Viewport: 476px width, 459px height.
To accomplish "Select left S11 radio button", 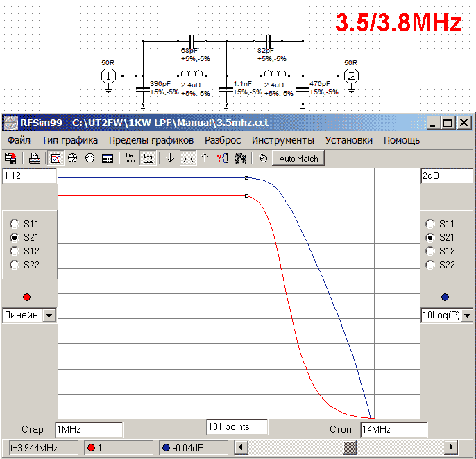I will pos(15,224).
